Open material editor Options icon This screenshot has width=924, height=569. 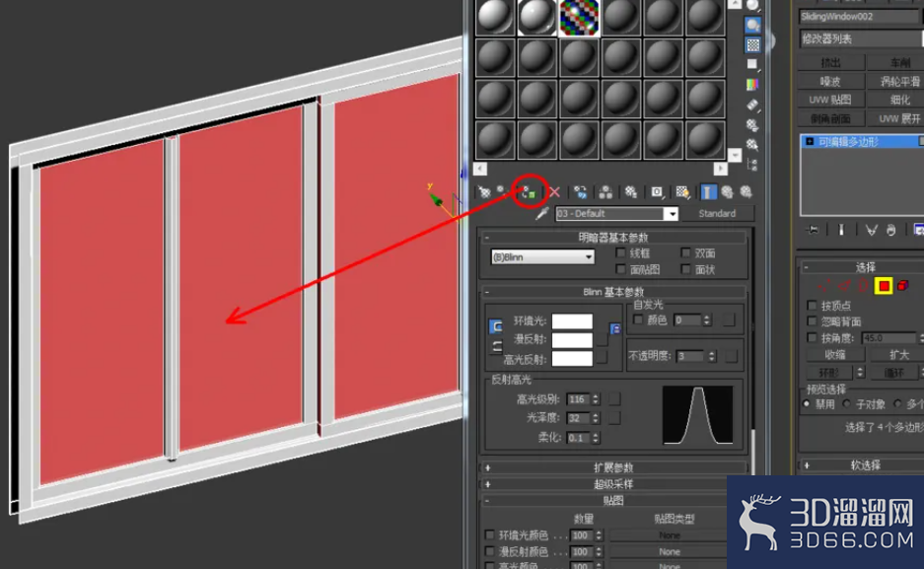click(752, 125)
